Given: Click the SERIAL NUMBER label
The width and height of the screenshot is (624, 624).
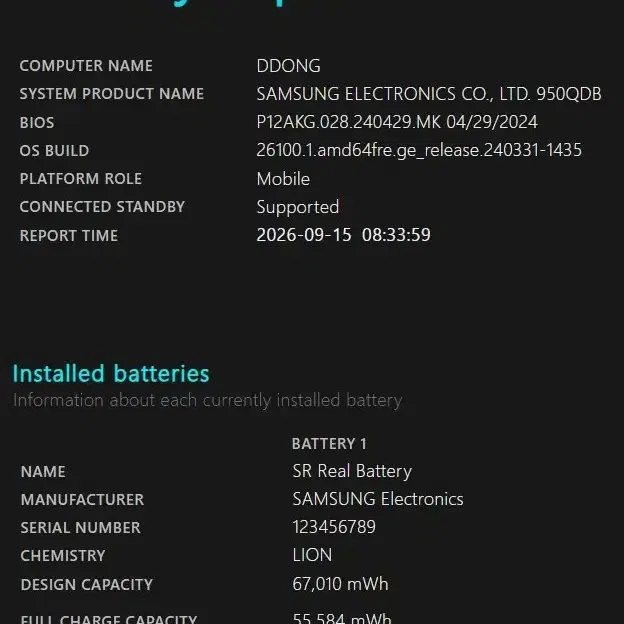Looking at the screenshot, I should [80, 528].
